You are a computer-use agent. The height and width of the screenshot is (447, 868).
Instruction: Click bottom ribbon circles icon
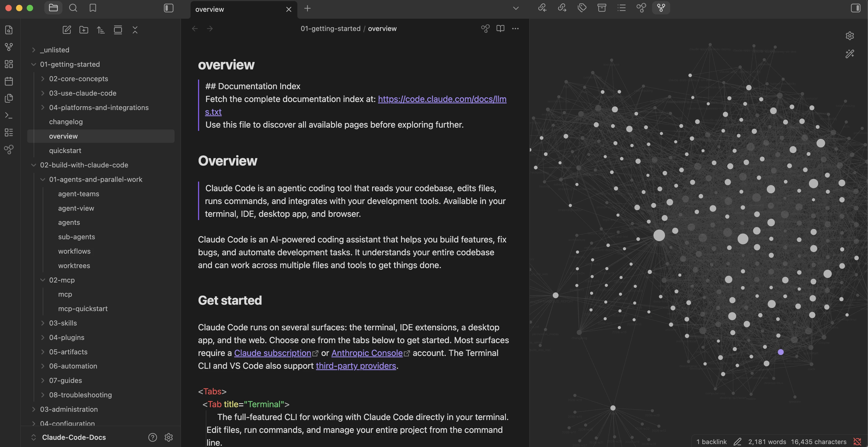(9, 149)
